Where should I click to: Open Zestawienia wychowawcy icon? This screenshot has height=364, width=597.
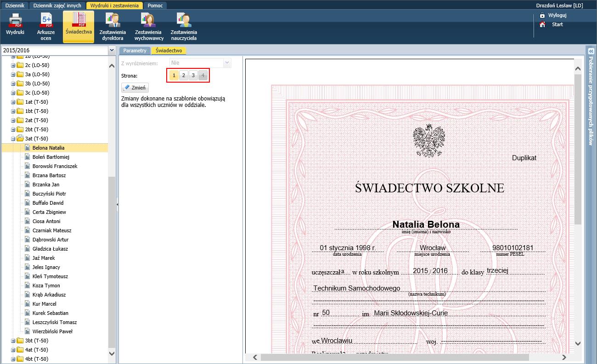click(149, 26)
